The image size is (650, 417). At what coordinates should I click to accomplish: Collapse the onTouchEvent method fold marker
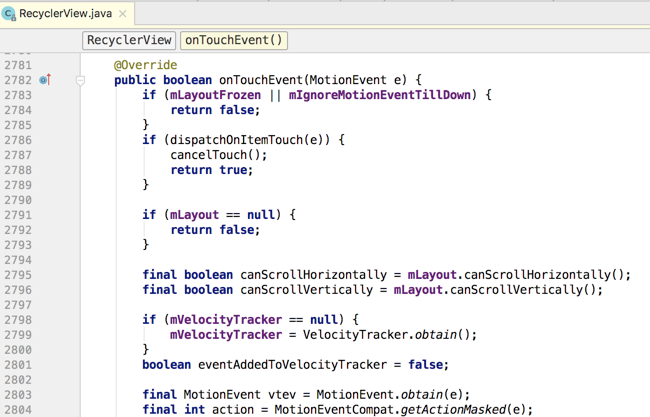pos(80,80)
